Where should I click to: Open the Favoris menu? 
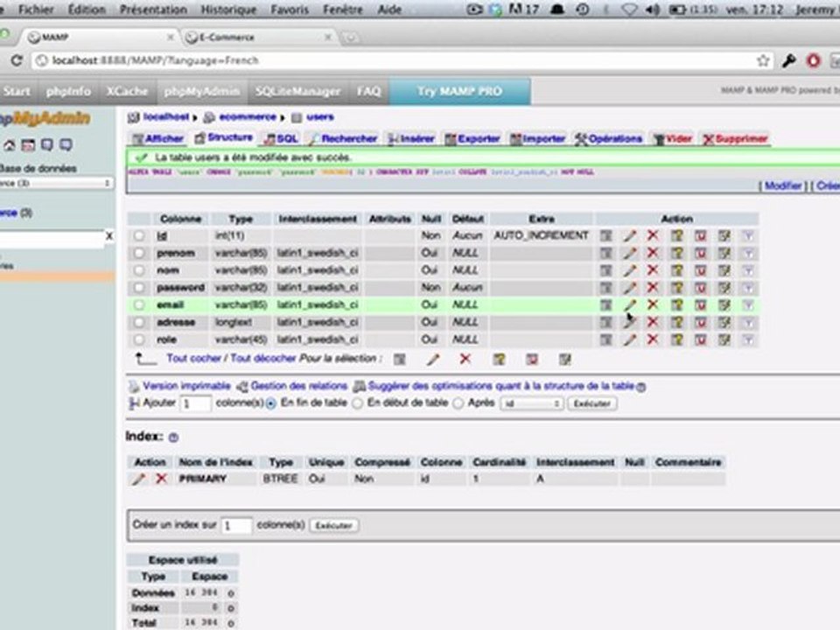pyautogui.click(x=290, y=10)
